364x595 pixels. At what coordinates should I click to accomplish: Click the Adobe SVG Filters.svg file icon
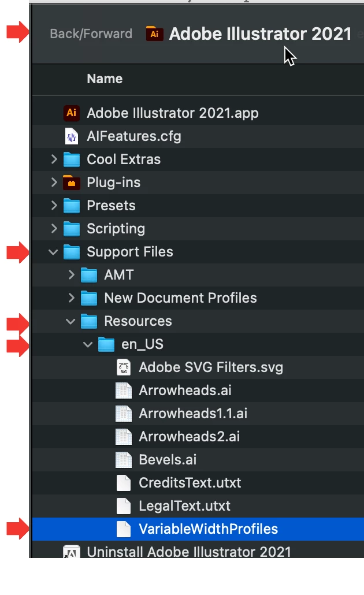pyautogui.click(x=124, y=367)
